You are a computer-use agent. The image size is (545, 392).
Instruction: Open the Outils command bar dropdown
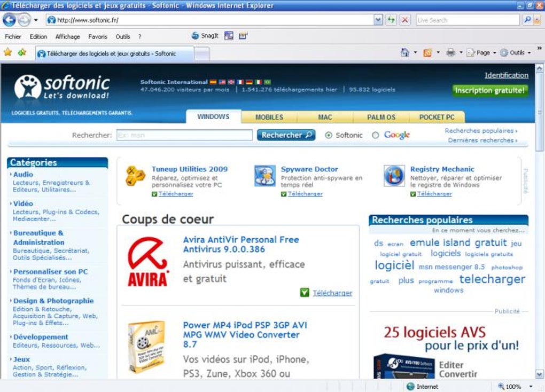pyautogui.click(x=516, y=53)
